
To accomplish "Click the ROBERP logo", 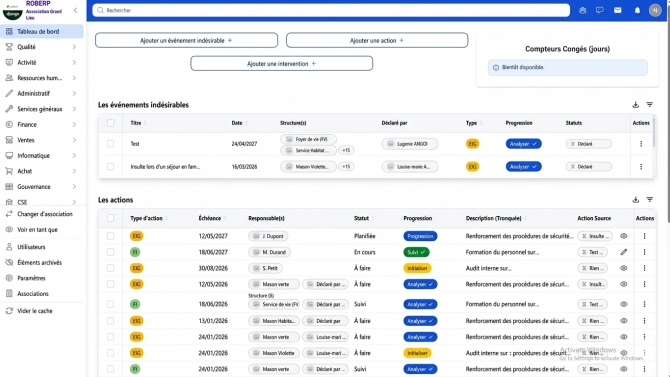I will click(13, 12).
